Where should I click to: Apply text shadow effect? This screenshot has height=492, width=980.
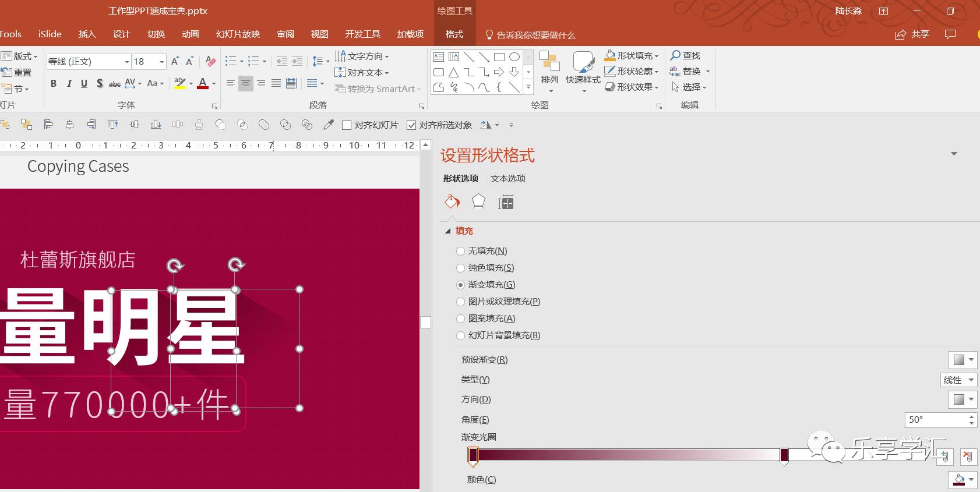(100, 83)
